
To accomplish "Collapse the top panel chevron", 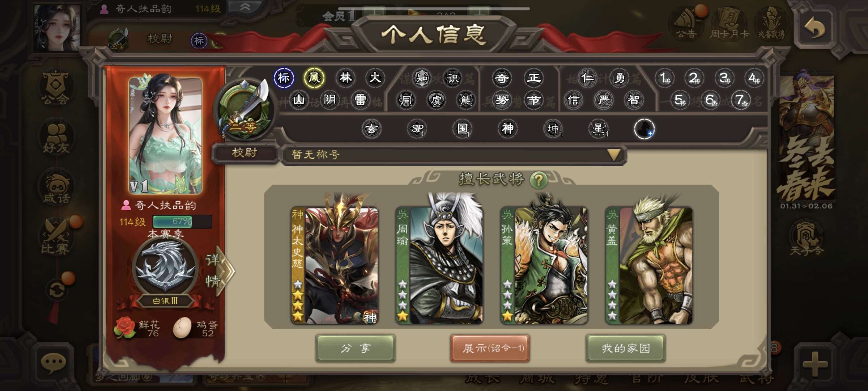I will coord(245,7).
